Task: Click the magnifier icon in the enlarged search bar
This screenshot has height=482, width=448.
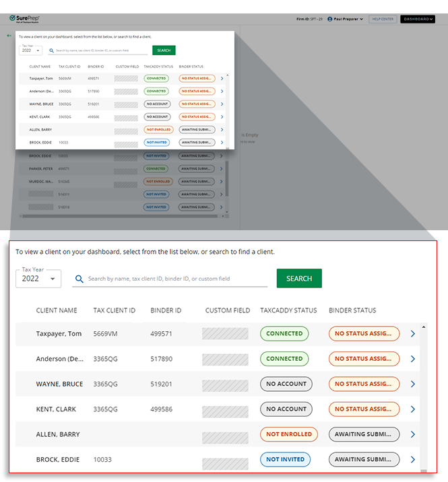Action: tap(79, 279)
